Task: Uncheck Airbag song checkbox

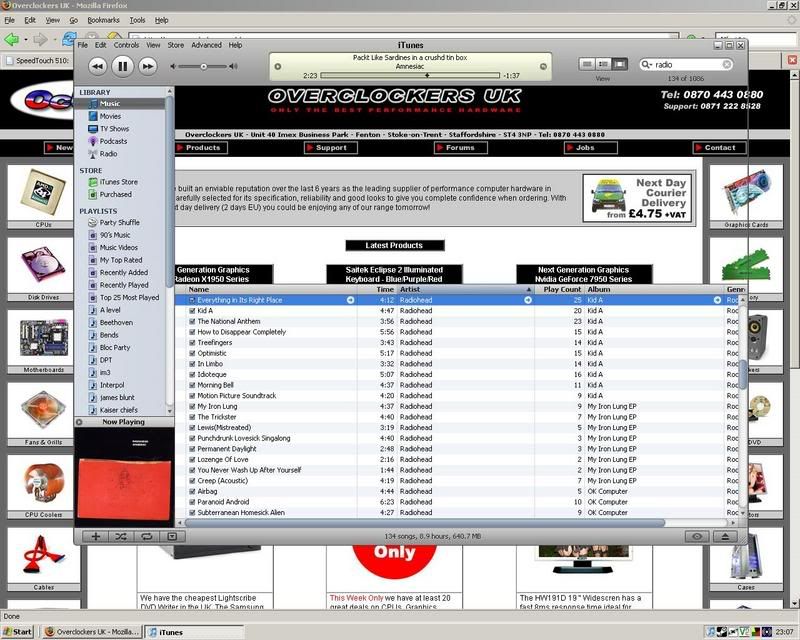Action: (x=192, y=491)
